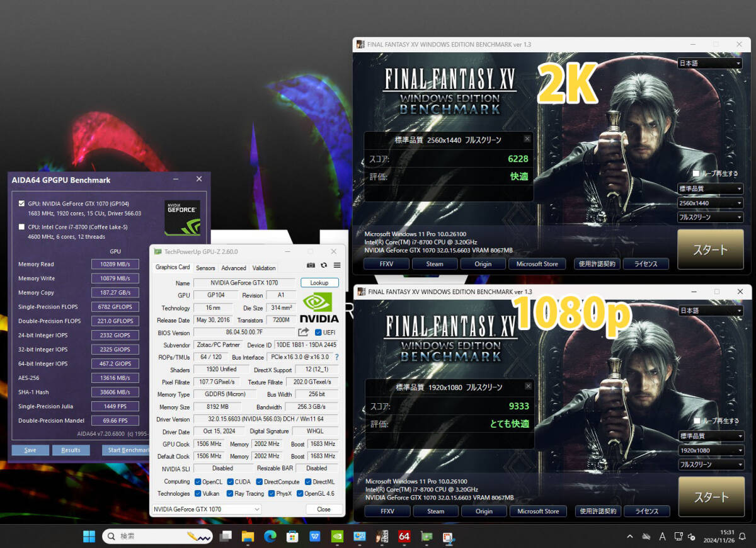Open Microsoft Store from the taskbar
756x548 pixels.
tap(292, 537)
